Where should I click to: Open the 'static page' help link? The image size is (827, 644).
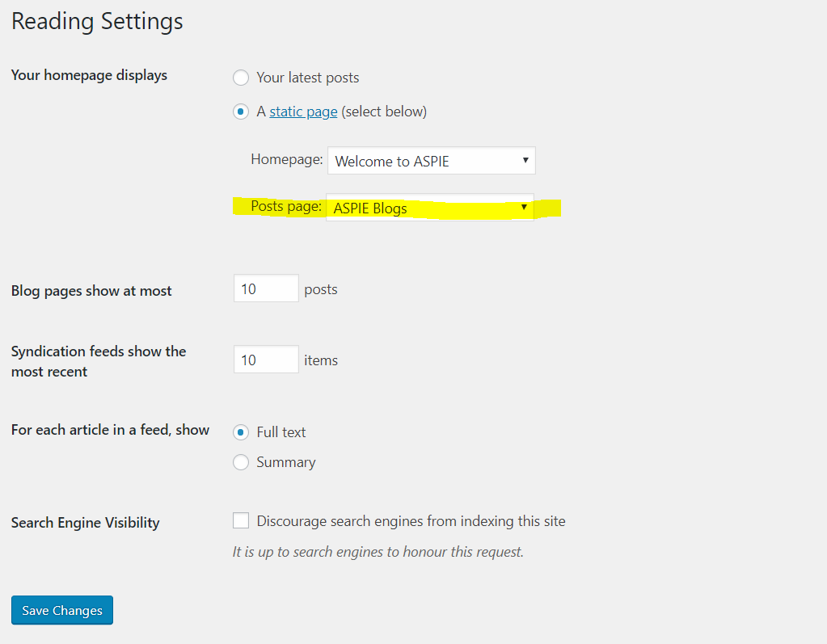[303, 112]
